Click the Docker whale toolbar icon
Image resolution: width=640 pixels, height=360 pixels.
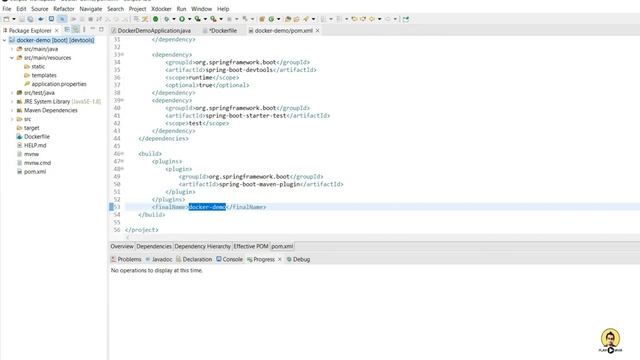pos(41,19)
